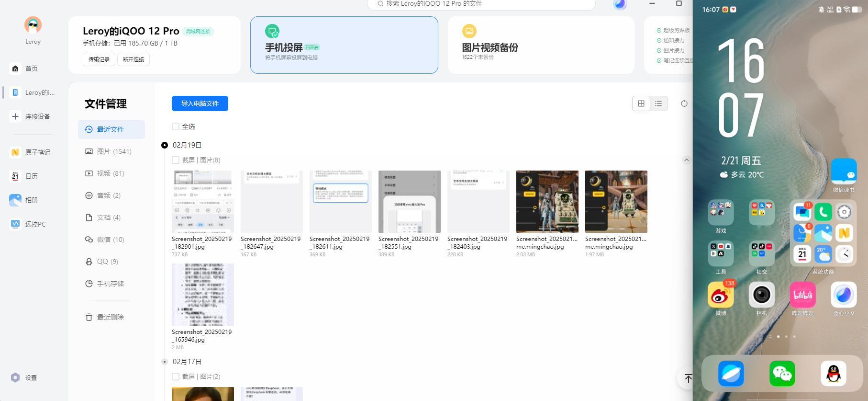
Task: Open thumbnail Screenshot_20250219_182647.jpg
Action: (272, 202)
